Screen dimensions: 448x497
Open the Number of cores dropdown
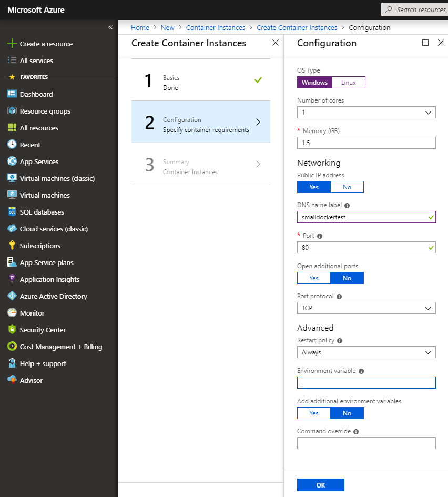[366, 112]
